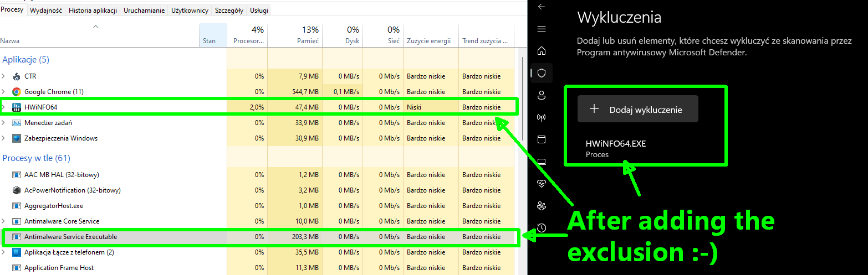Select the HWiNFO64.EXE exclusion entry
868x275 pixels.
pyautogui.click(x=616, y=148)
